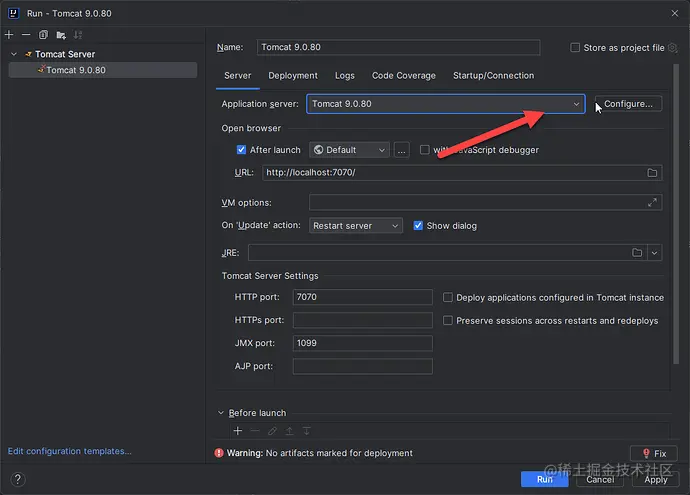Click the red warning icon

tap(219, 453)
